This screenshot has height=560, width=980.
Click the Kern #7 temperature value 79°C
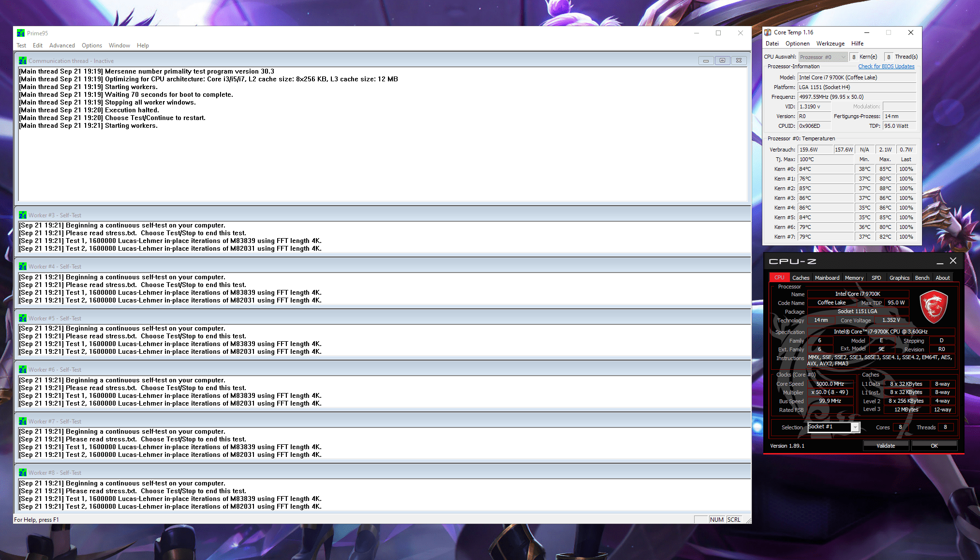click(x=826, y=237)
